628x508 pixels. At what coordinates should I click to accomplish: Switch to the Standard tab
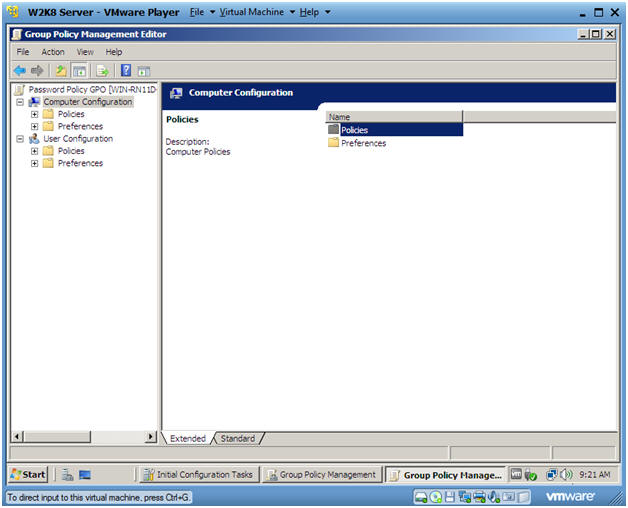coord(238,438)
